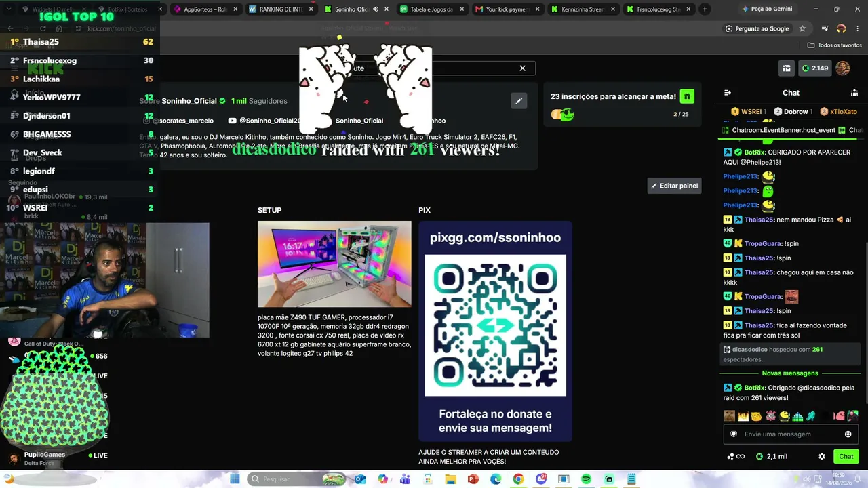Open Windows Start menu
Screen dimensions: 868x488
pyautogui.click(x=235, y=479)
